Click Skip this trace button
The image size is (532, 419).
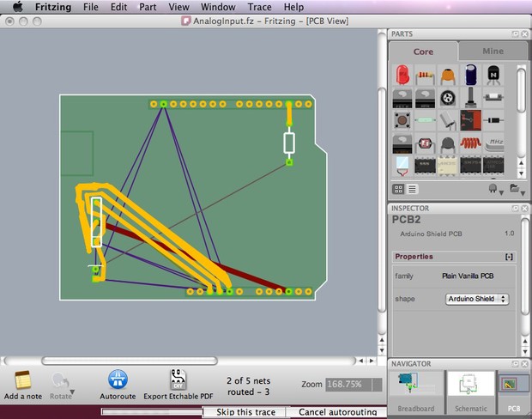click(245, 412)
